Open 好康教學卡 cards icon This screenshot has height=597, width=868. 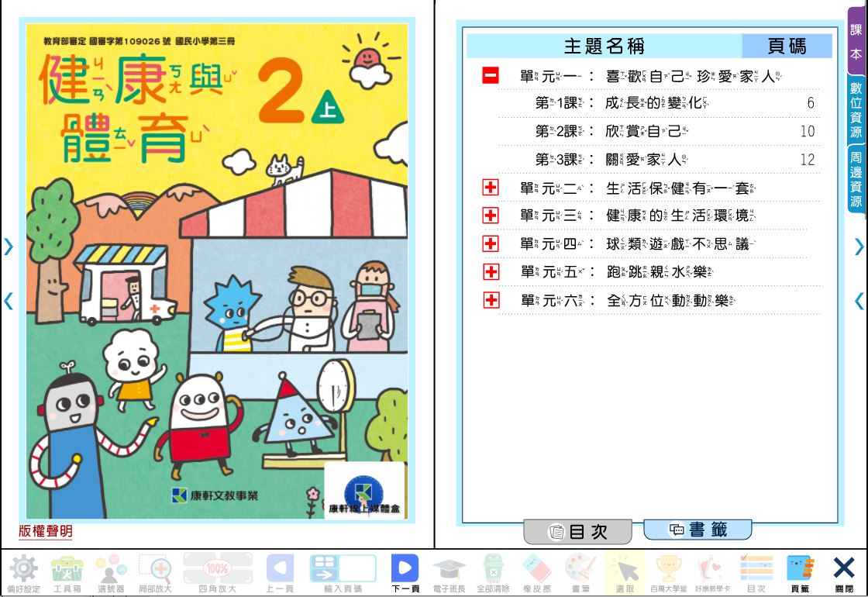point(712,573)
